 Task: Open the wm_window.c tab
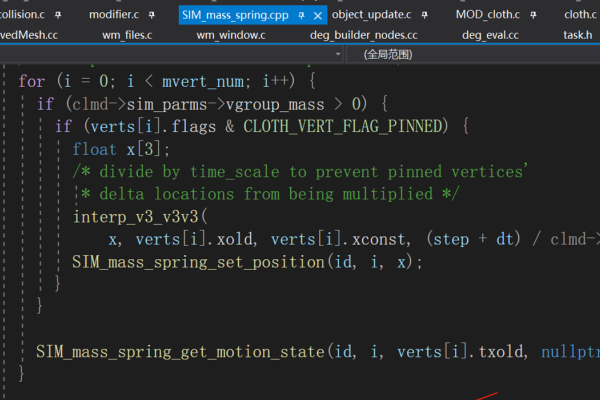pyautogui.click(x=229, y=34)
